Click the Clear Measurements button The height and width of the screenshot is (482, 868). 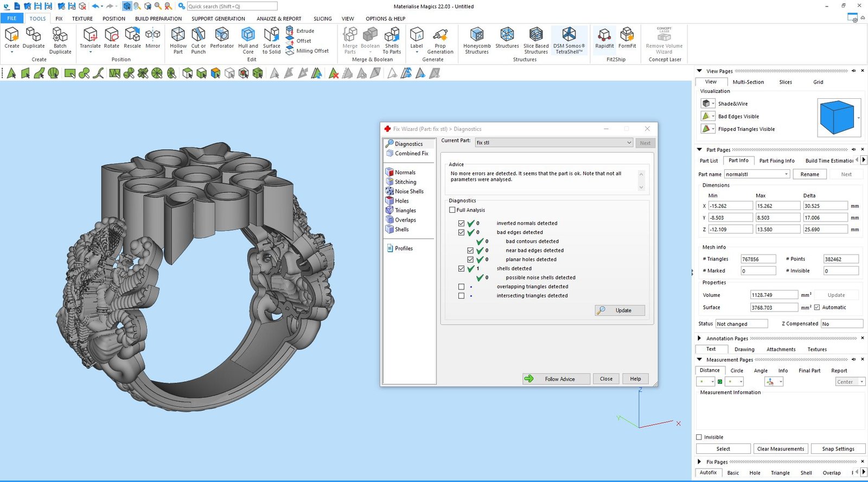[780, 449]
